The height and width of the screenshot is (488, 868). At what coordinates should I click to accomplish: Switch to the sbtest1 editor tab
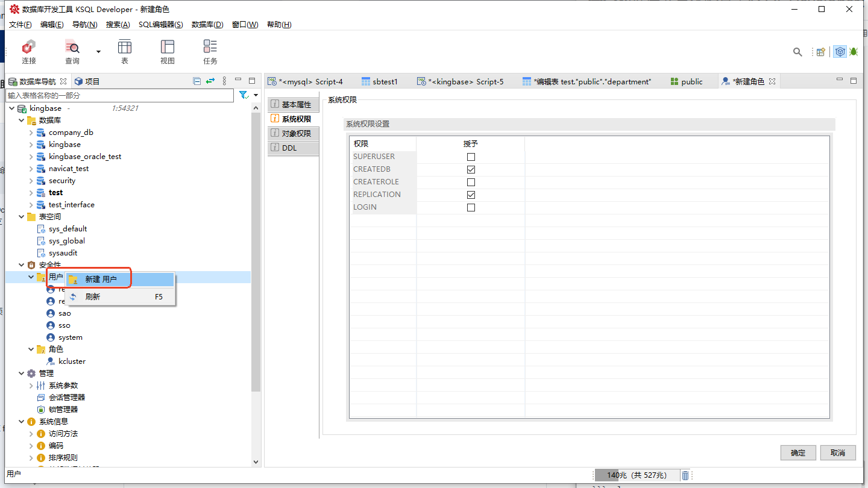pos(380,81)
